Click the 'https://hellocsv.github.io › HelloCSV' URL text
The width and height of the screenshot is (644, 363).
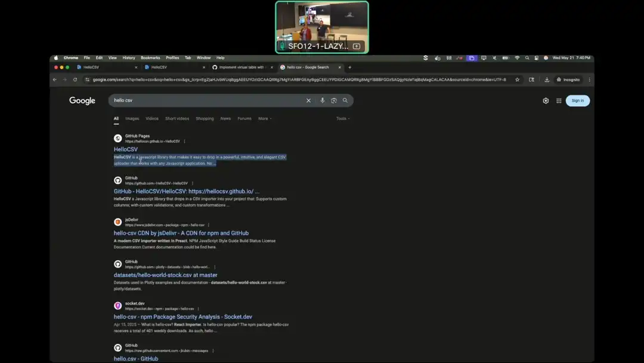[153, 141]
